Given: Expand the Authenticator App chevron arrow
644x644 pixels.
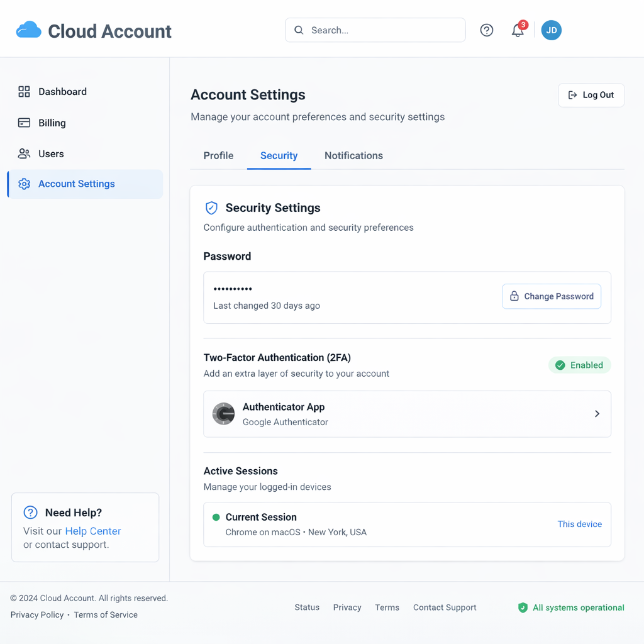Looking at the screenshot, I should pos(597,414).
